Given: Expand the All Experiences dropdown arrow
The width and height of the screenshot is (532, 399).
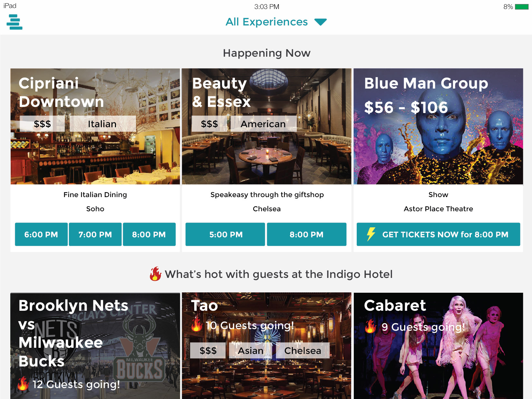Looking at the screenshot, I should point(320,22).
